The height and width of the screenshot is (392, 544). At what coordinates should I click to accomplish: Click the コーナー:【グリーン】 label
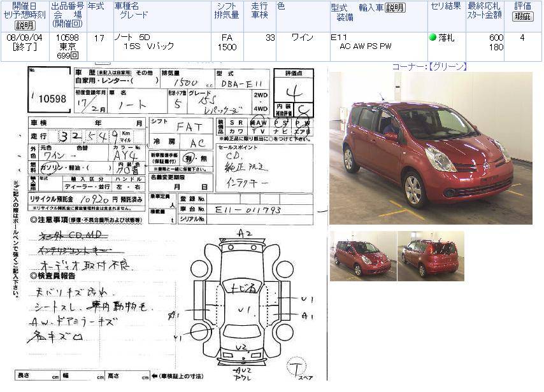pos(429,67)
